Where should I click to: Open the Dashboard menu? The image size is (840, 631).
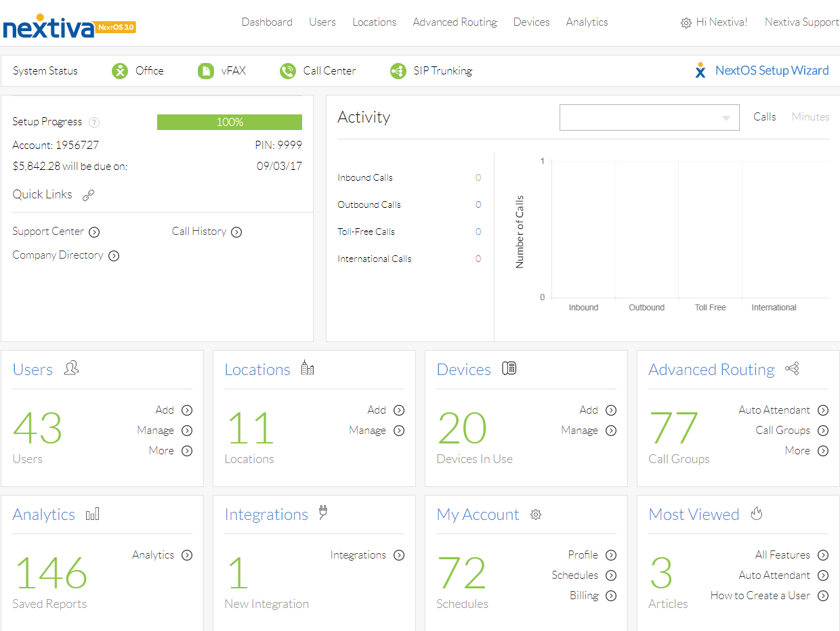pos(267,22)
